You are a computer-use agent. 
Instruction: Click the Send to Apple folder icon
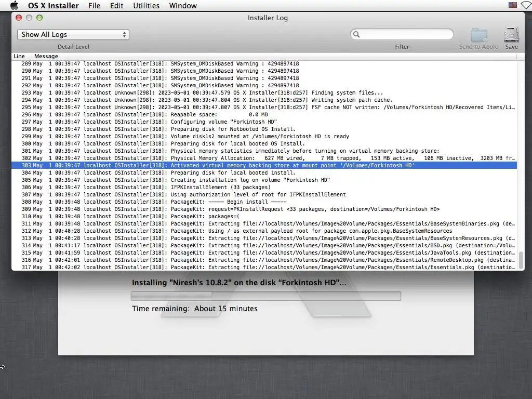(x=478, y=35)
